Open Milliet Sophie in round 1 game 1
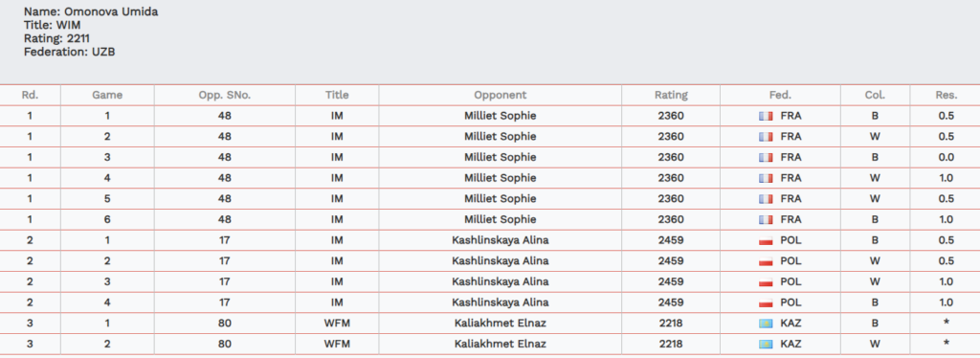Screen dimensions: 980x358 pyautogui.click(x=500, y=116)
